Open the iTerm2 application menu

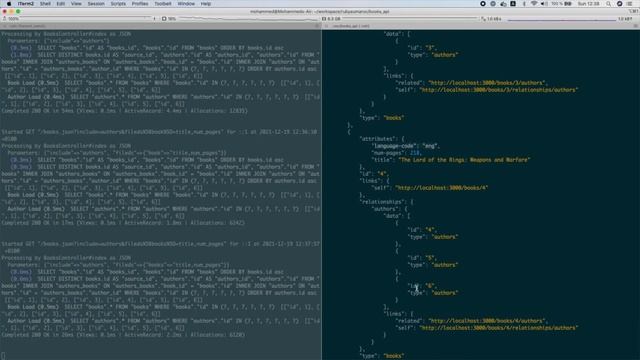coord(26,4)
